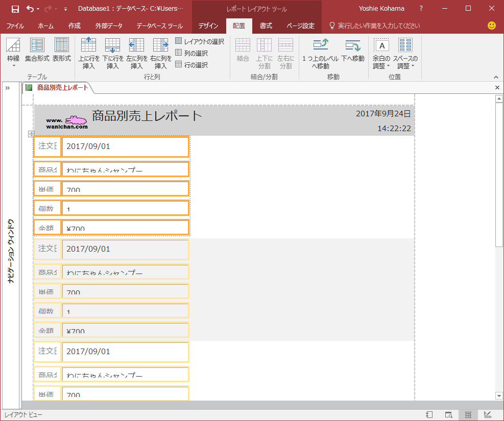This screenshot has height=421, width=504.
Task: Click the Redo arrow icon
Action: [48, 9]
